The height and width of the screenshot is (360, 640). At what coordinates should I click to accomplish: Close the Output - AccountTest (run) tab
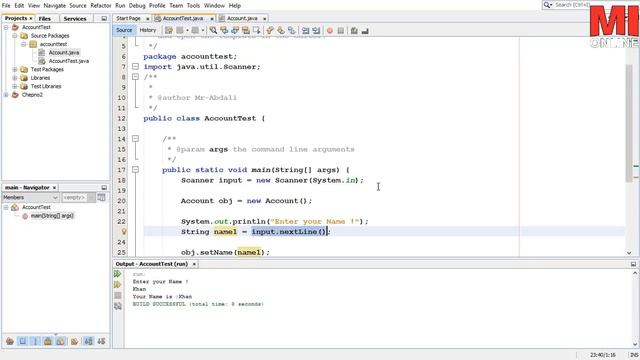tap(194, 264)
